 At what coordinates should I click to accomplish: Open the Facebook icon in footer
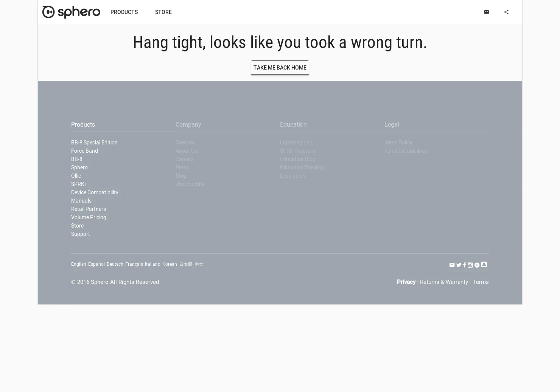464,265
